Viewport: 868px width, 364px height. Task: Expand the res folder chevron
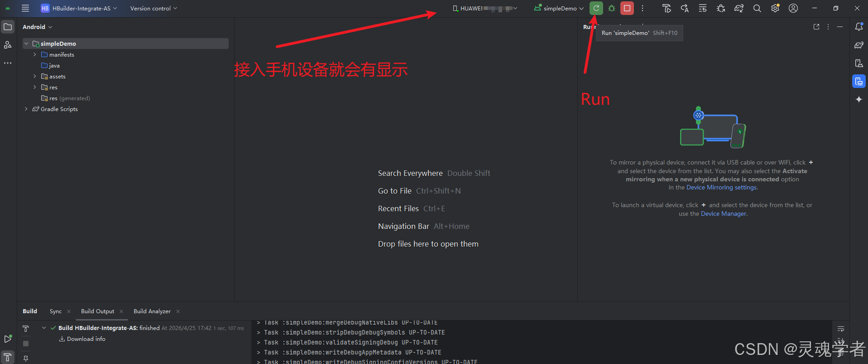coord(35,87)
